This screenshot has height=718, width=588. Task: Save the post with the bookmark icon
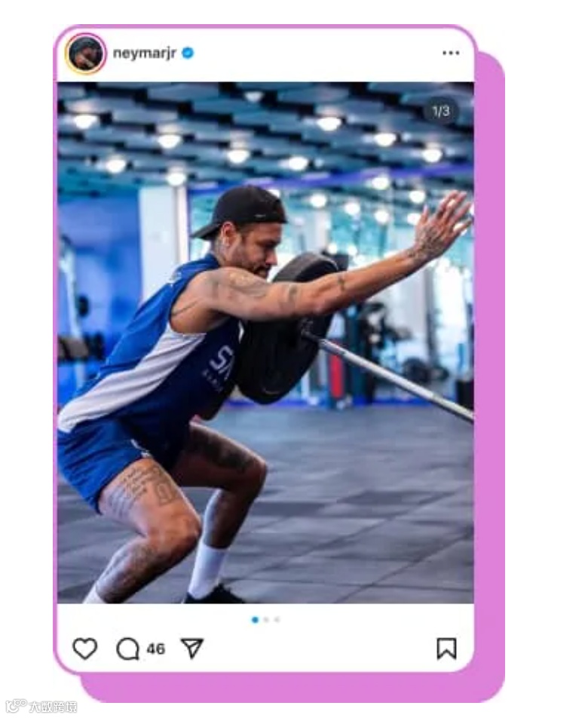(x=446, y=649)
